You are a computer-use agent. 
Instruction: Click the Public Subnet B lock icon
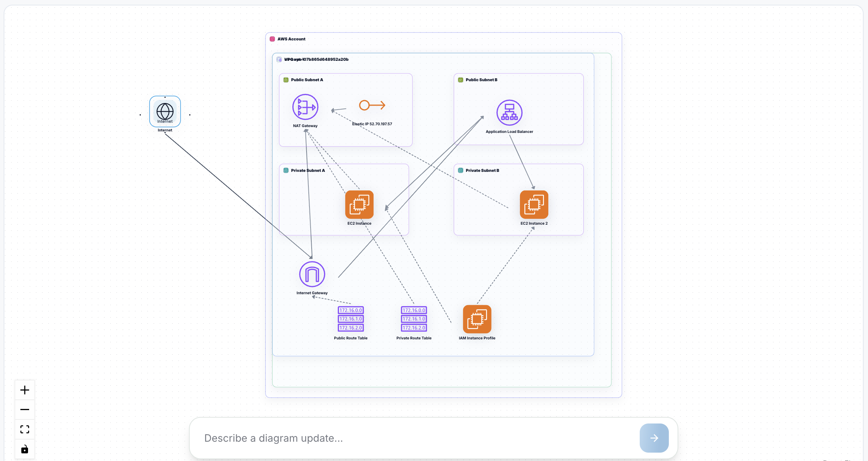click(x=461, y=80)
